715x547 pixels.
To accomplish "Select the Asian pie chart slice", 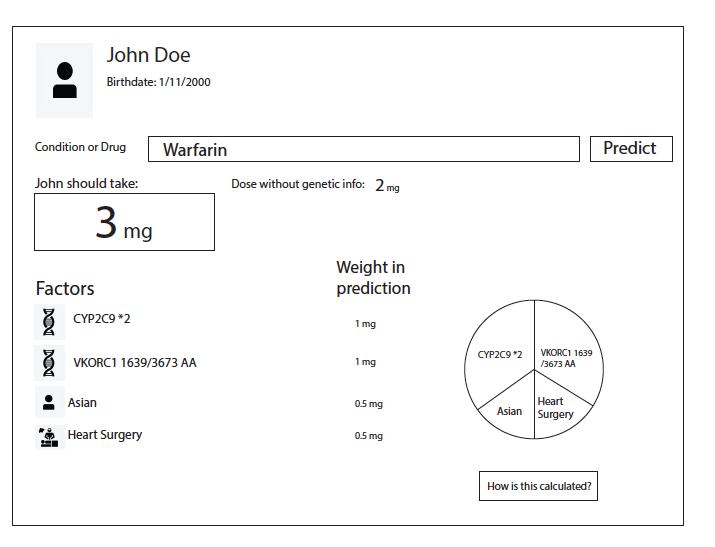I will click(x=509, y=411).
